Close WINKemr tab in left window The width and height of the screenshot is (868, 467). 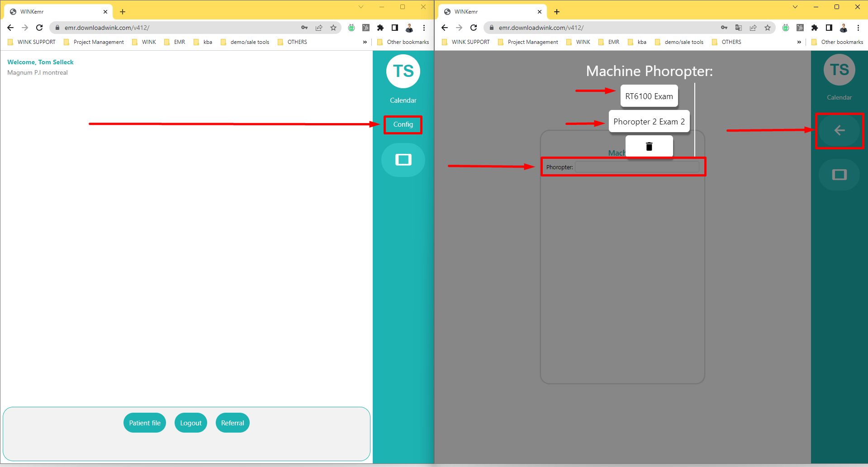[105, 12]
